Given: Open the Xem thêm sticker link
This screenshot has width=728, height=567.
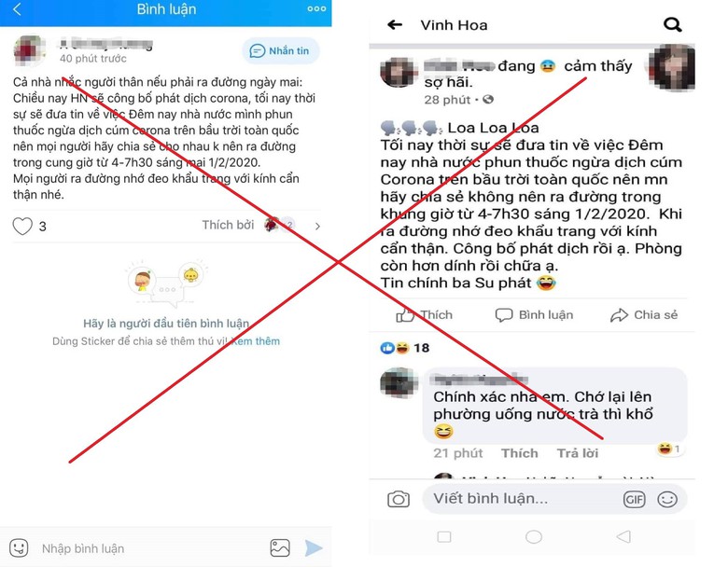Looking at the screenshot, I should (256, 341).
